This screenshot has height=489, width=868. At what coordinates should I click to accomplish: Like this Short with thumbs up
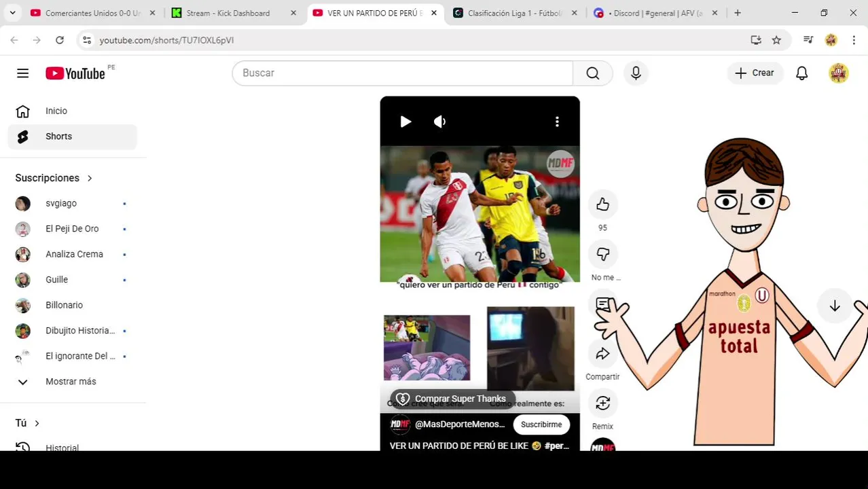(x=602, y=204)
